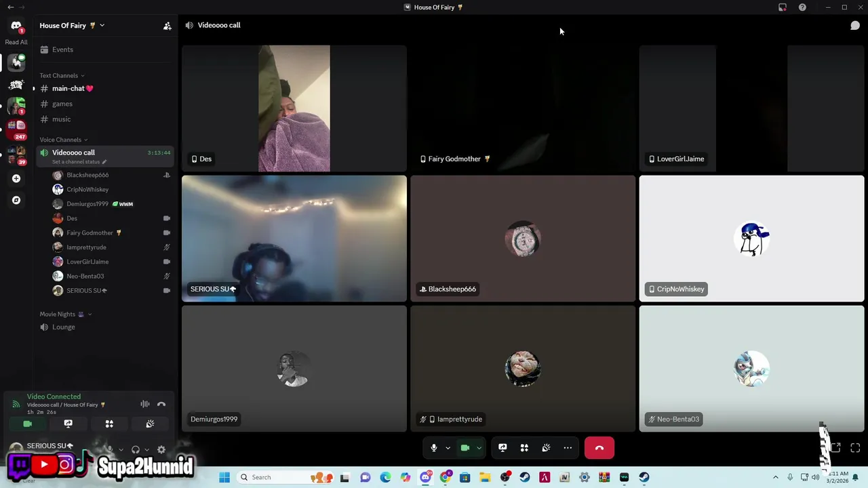The image size is (868, 488).
Task: Open Direct Messages home icon
Action: coord(16,26)
